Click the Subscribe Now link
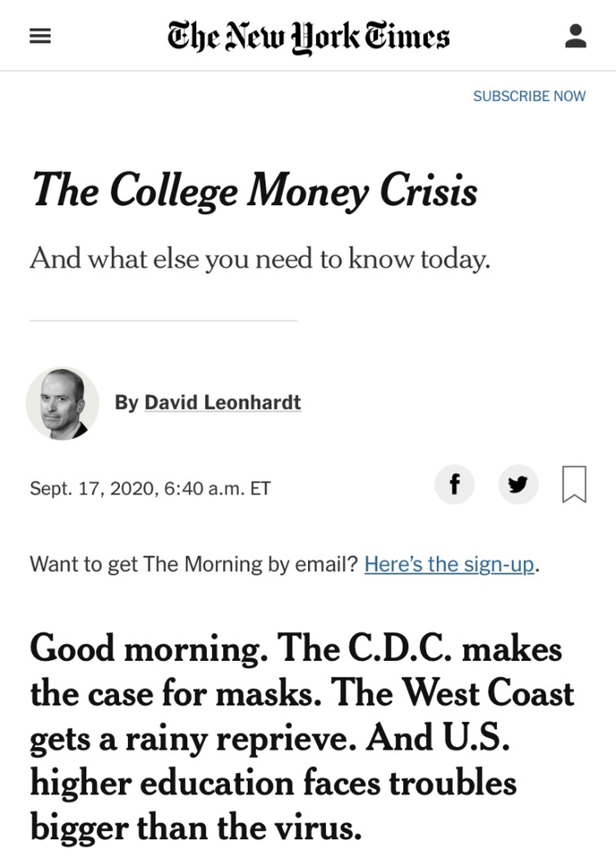 [529, 96]
